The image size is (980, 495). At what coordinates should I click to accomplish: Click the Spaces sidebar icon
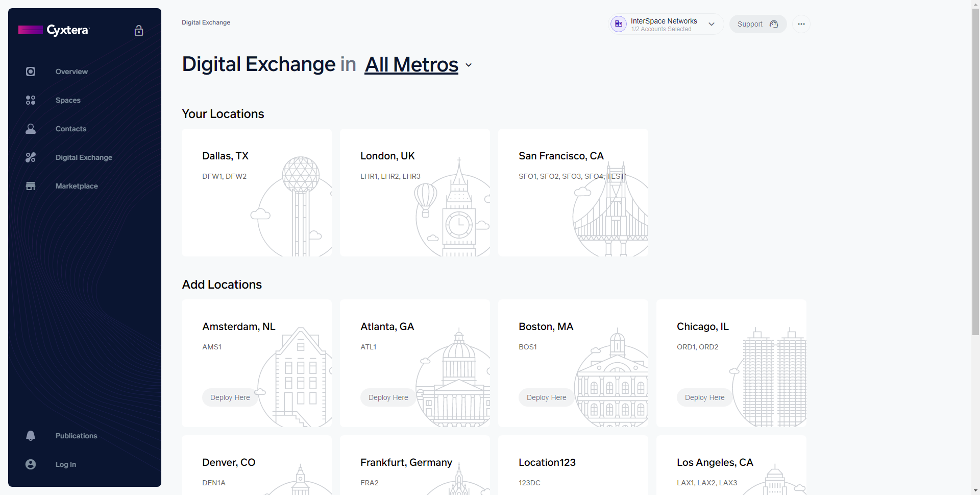click(x=31, y=100)
